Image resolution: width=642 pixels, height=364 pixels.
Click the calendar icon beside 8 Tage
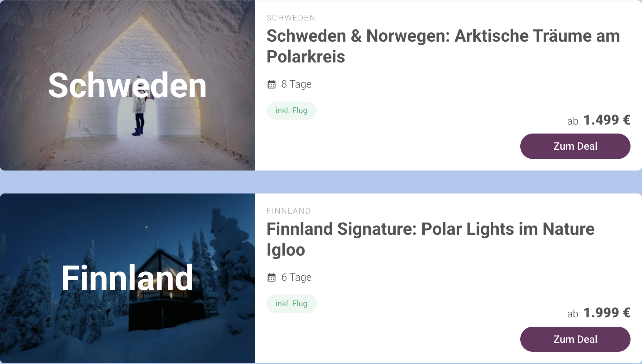pyautogui.click(x=272, y=84)
